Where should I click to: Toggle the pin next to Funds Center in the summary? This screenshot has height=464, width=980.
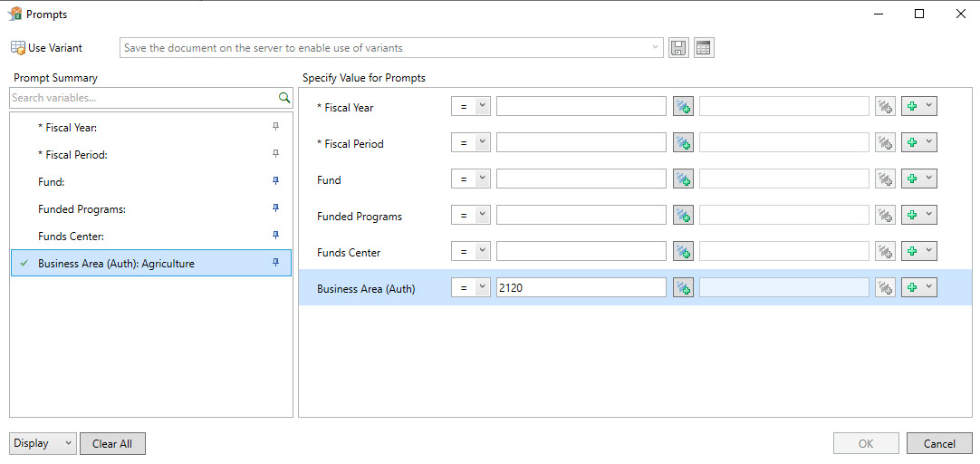275,236
